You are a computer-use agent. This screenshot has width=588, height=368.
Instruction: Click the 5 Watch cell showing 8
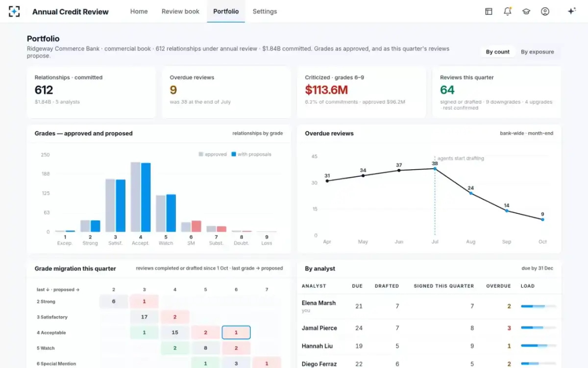tap(205, 348)
